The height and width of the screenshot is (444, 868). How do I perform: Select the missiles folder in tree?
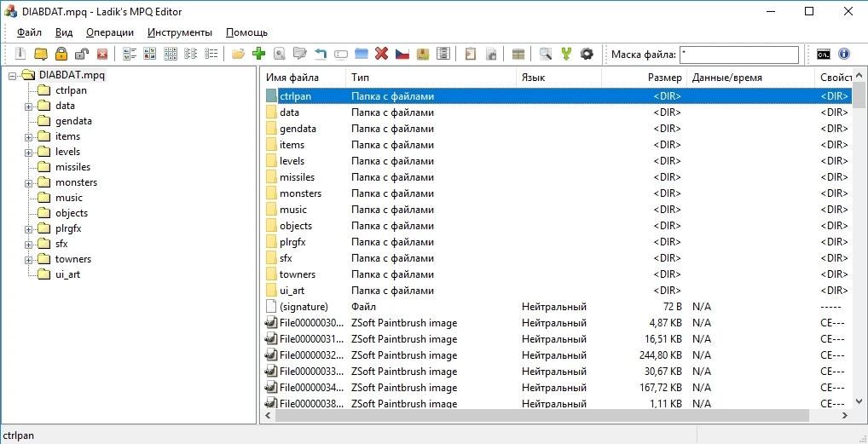tap(72, 167)
